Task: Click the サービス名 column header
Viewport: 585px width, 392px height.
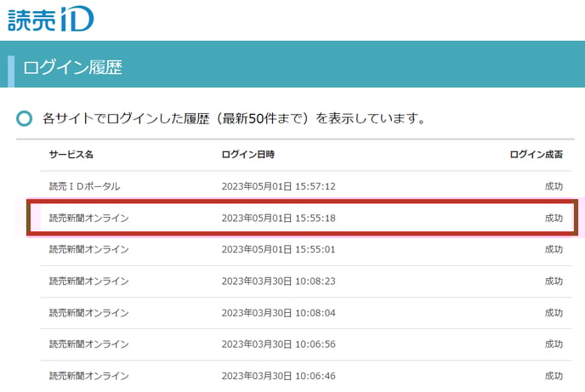Action: tap(71, 155)
